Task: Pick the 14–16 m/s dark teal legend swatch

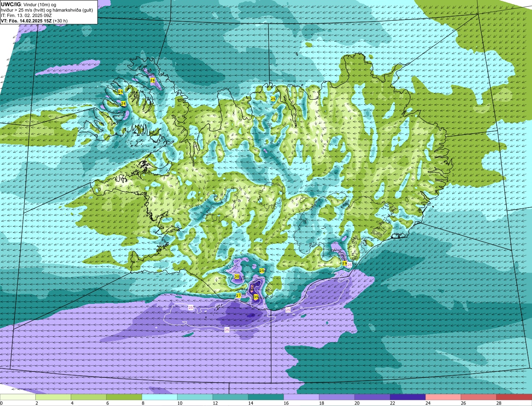Action: 266,397
